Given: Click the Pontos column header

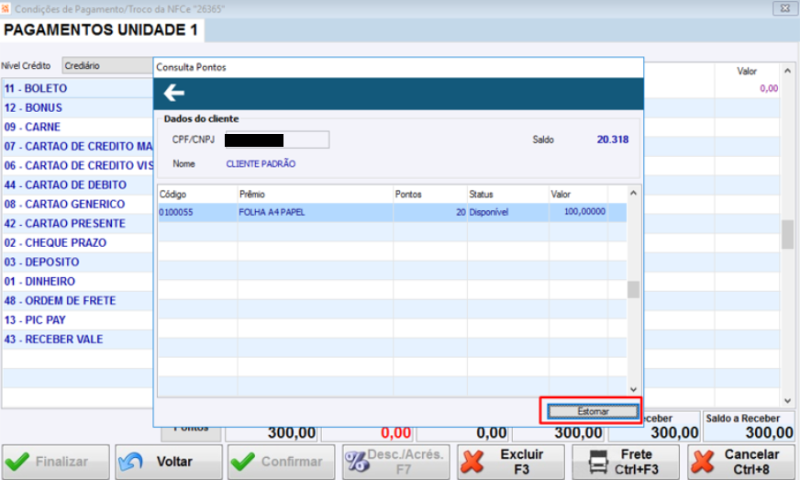Looking at the screenshot, I should point(430,194).
